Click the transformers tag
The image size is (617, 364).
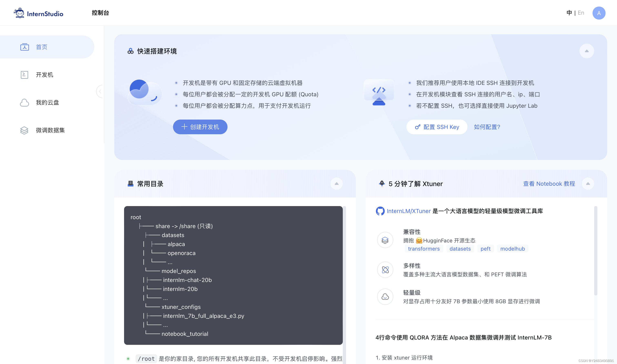pos(424,249)
